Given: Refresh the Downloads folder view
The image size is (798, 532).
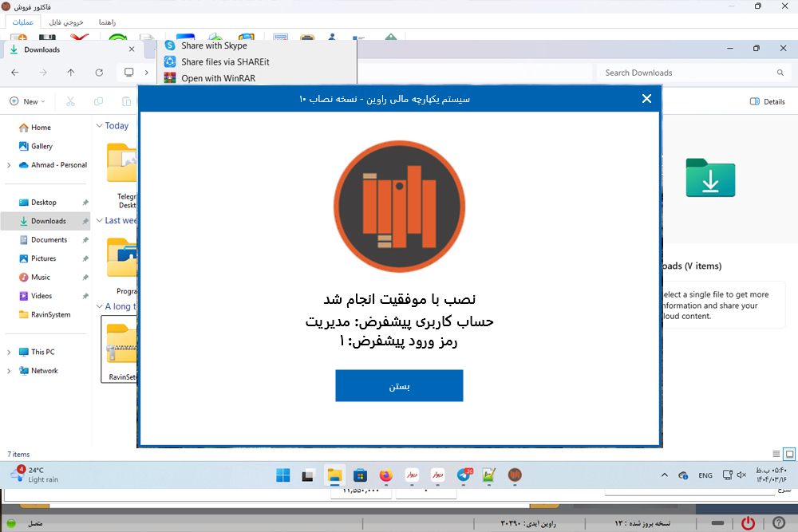Looking at the screenshot, I should (99, 73).
